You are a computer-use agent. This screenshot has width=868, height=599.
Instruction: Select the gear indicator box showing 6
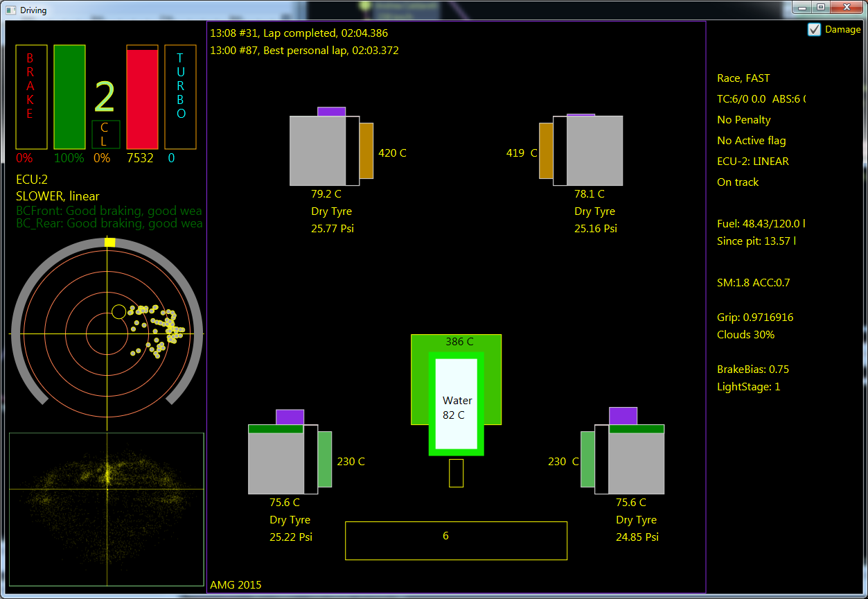coord(456,540)
